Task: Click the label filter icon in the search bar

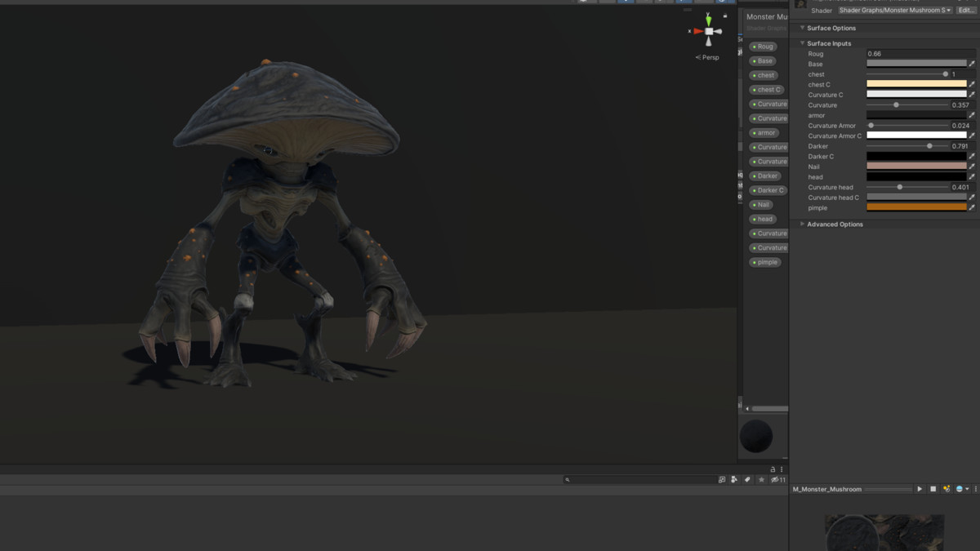Action: [x=747, y=479]
